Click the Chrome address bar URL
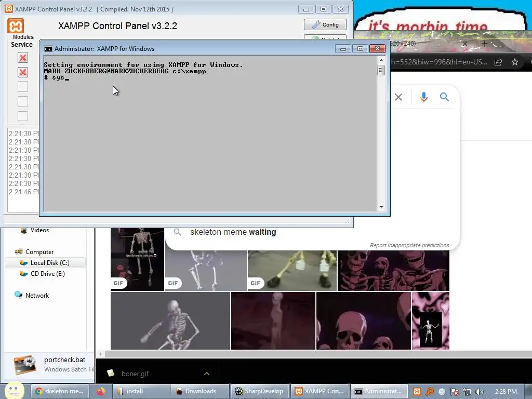 pyautogui.click(x=439, y=62)
